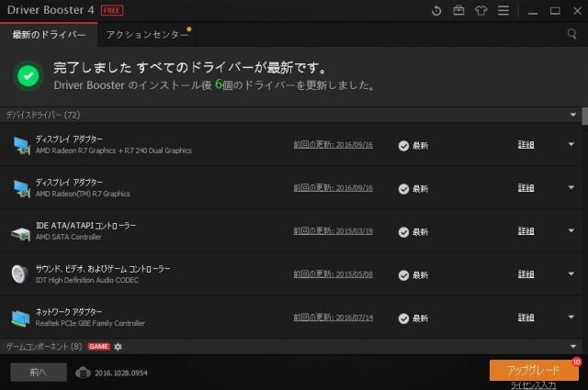Click the FREE edition badge
Viewport: 588px width, 390px height.
pos(112,10)
